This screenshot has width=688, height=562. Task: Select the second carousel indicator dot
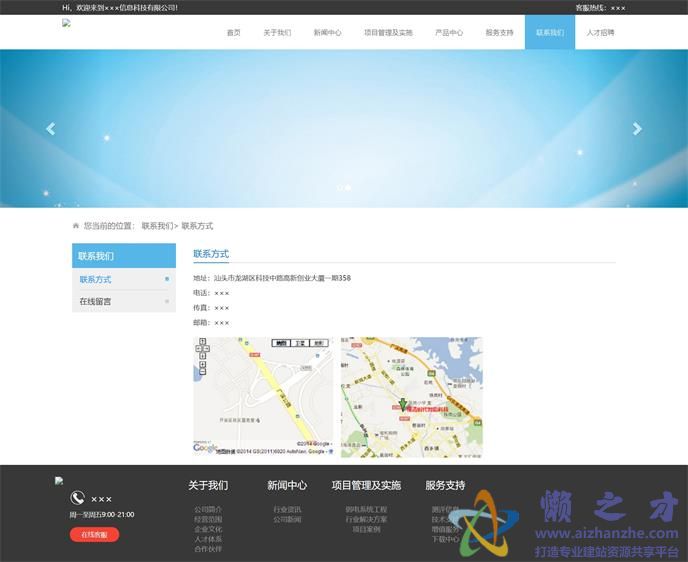point(348,187)
